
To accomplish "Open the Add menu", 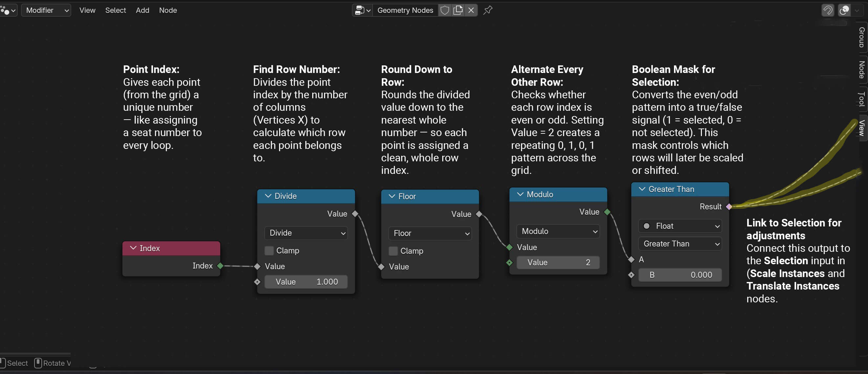I will [142, 10].
